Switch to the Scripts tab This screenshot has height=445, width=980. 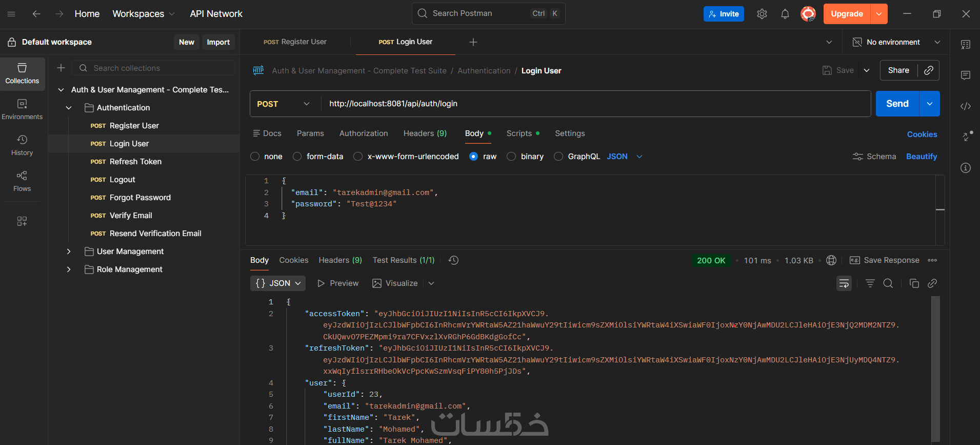tap(523, 133)
